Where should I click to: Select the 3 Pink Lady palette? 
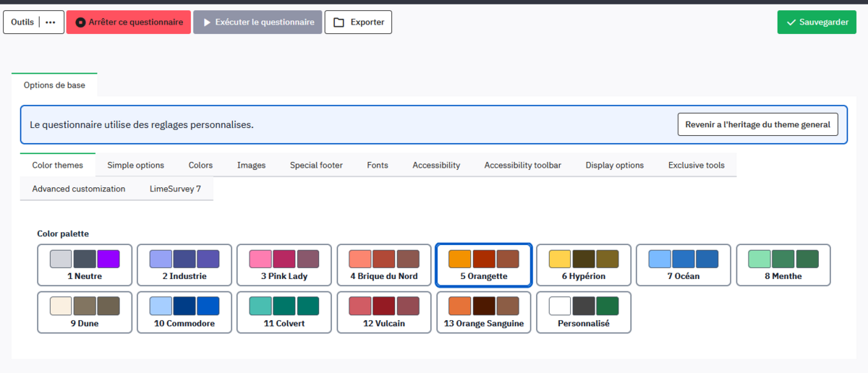coord(284,265)
